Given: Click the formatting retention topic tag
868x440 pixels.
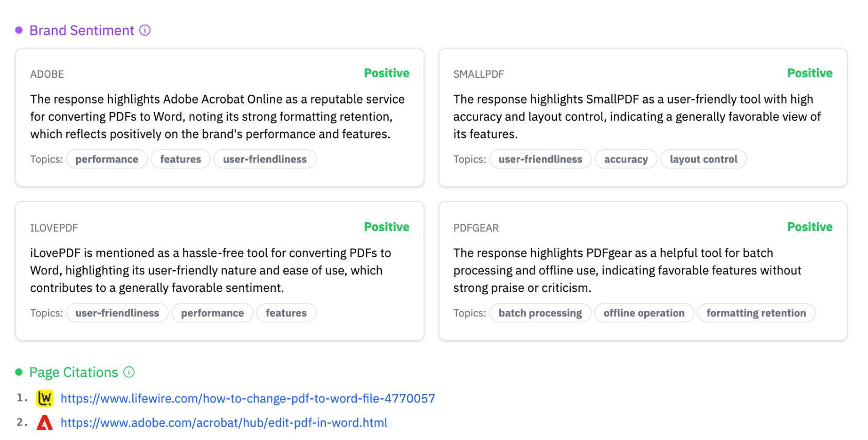Looking at the screenshot, I should [x=756, y=313].
